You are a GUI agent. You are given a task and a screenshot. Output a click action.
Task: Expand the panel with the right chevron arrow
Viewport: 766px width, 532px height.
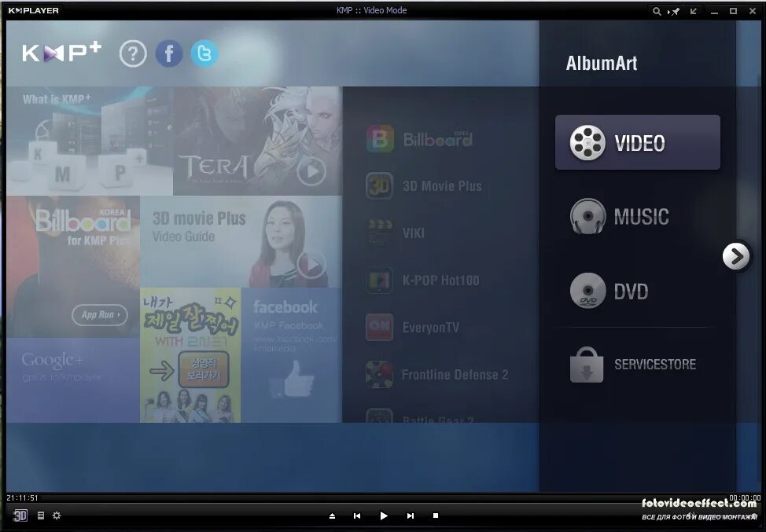tap(736, 256)
